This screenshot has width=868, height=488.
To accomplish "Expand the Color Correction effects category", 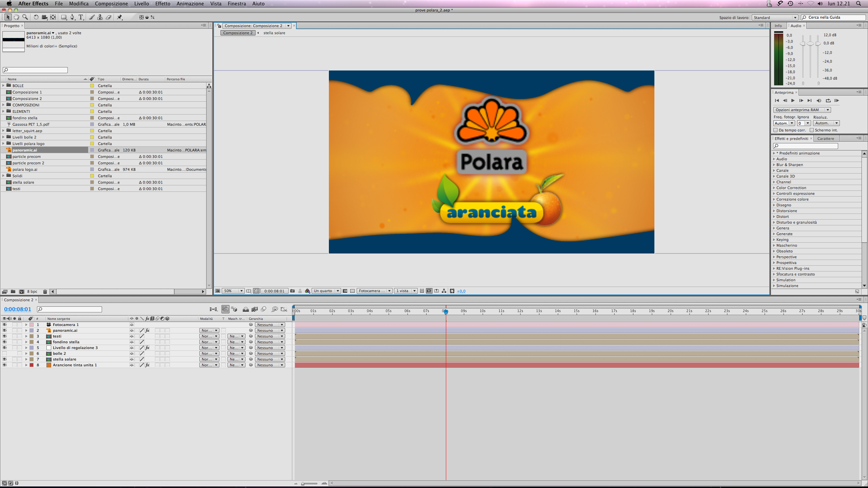I will [x=774, y=188].
